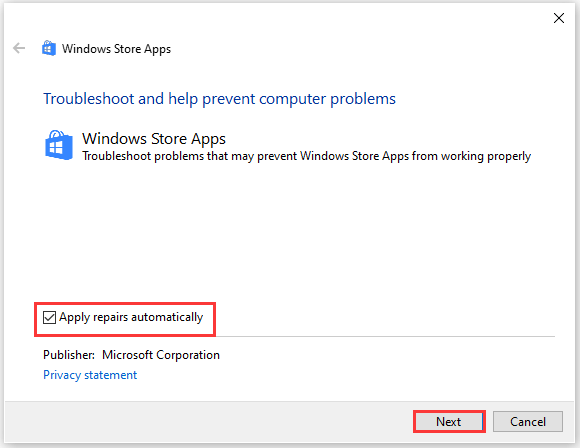Click the 'Troubleshoot and help prevent computer problems' heading

click(x=219, y=99)
